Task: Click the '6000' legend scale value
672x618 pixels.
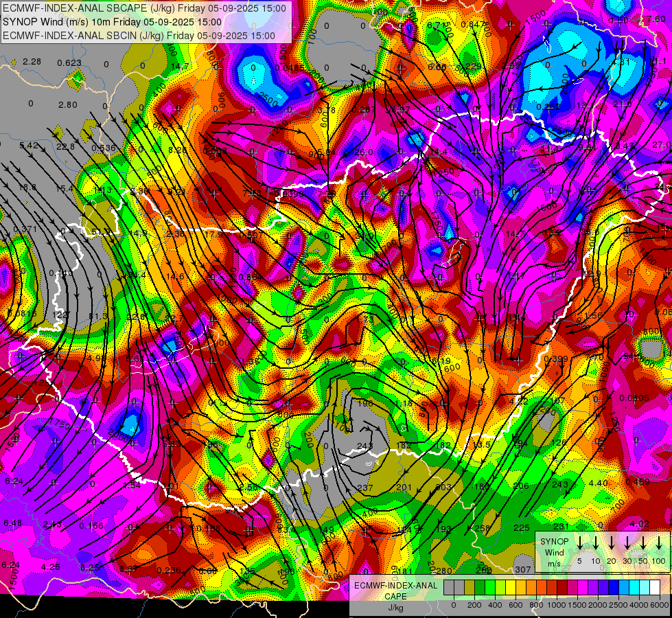Action: pos(660,605)
